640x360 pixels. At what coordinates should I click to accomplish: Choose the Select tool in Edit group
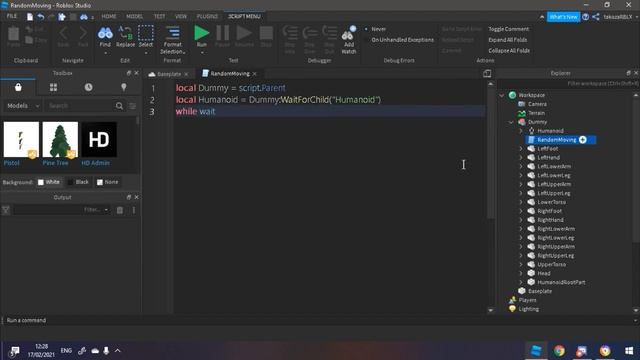[x=146, y=37]
